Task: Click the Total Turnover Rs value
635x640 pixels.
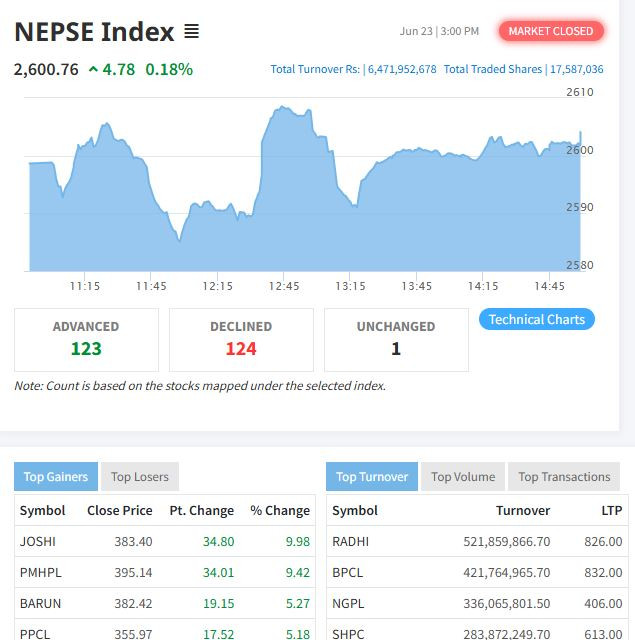Action: click(400, 69)
